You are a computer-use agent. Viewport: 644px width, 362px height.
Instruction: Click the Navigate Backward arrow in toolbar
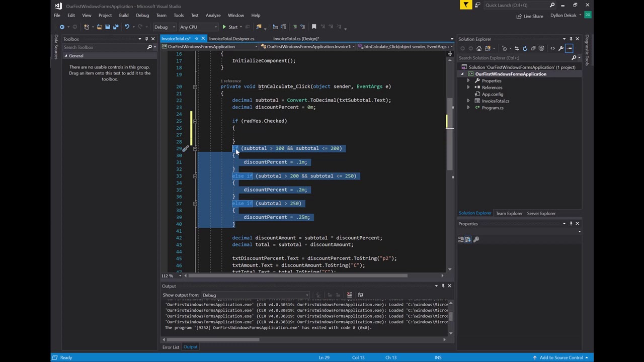(x=62, y=27)
